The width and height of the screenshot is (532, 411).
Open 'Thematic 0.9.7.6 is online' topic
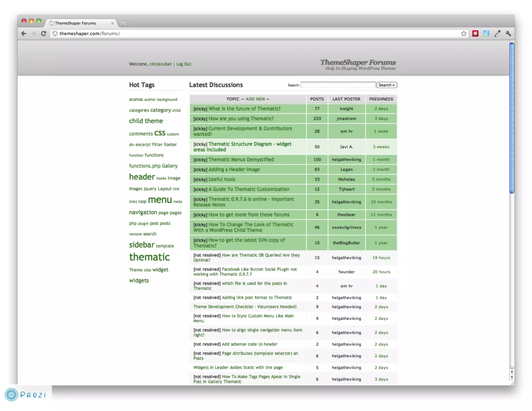coord(243,202)
